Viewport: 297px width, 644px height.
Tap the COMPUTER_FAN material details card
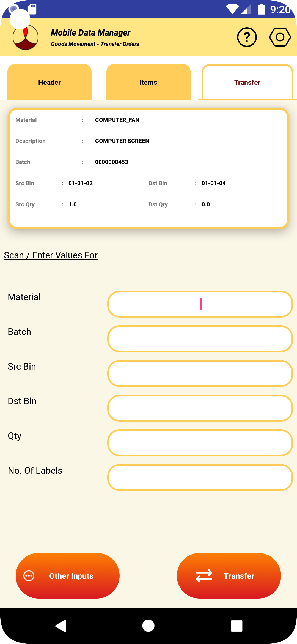(148, 168)
